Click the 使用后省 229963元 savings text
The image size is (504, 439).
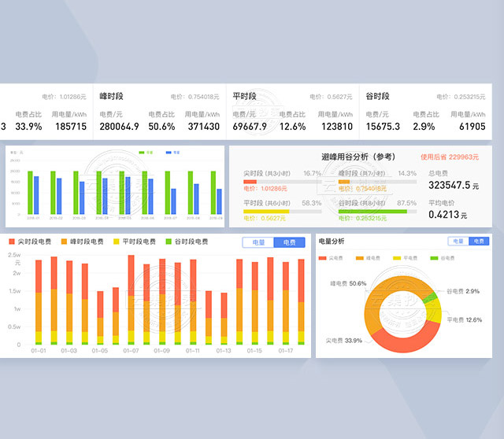pyautogui.click(x=449, y=157)
